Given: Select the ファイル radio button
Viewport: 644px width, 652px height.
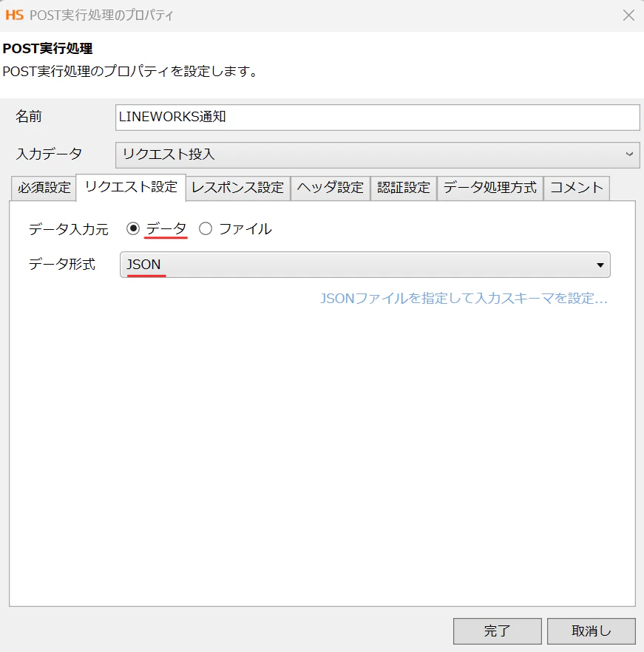Looking at the screenshot, I should pyautogui.click(x=206, y=228).
